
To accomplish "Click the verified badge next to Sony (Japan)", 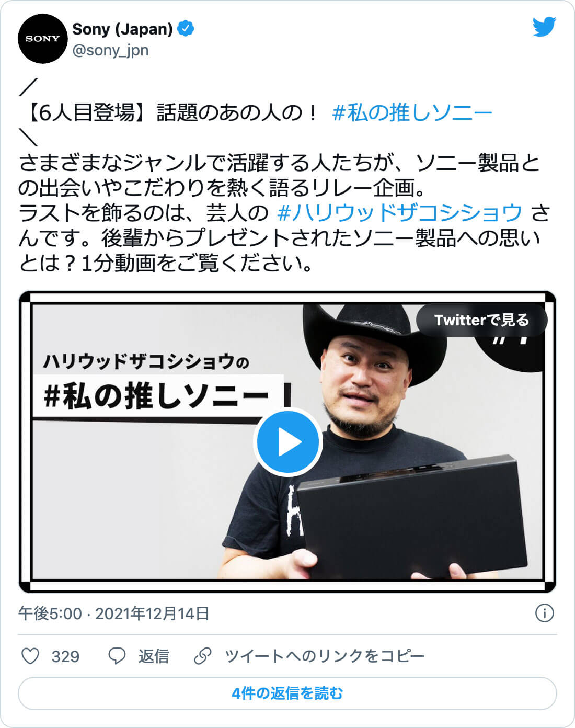I will click(186, 29).
